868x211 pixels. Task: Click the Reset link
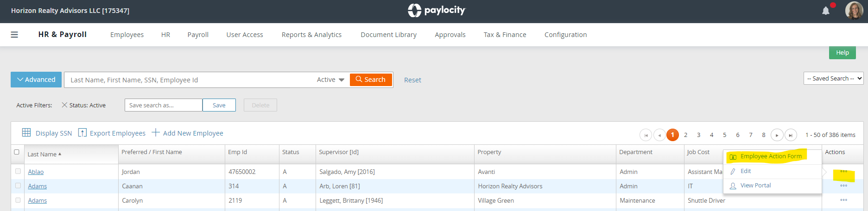412,80
